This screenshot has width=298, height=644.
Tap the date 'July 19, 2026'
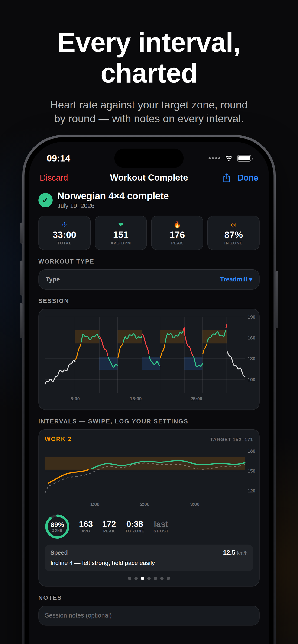point(76,206)
